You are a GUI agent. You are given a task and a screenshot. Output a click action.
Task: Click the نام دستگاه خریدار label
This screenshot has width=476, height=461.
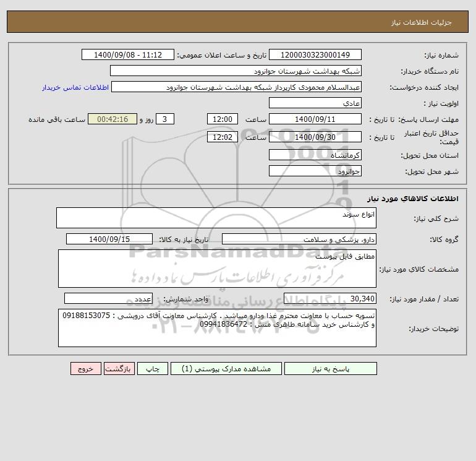coord(430,71)
